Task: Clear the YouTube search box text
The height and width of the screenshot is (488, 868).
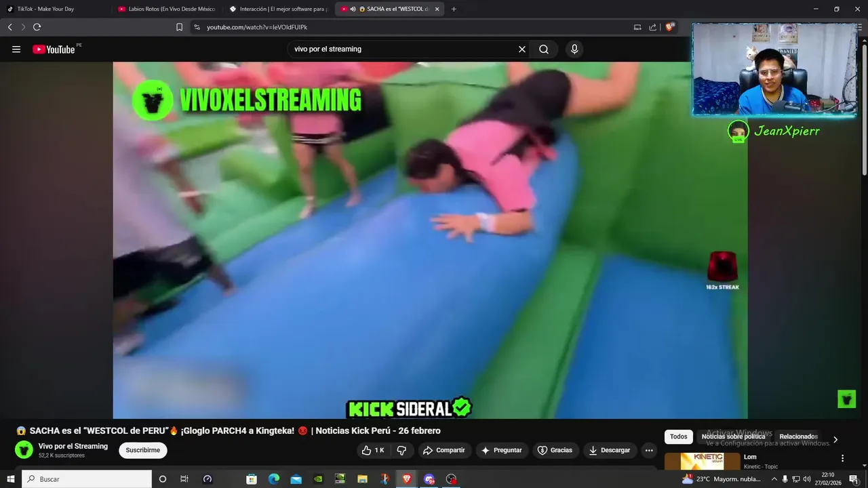Action: pos(522,49)
